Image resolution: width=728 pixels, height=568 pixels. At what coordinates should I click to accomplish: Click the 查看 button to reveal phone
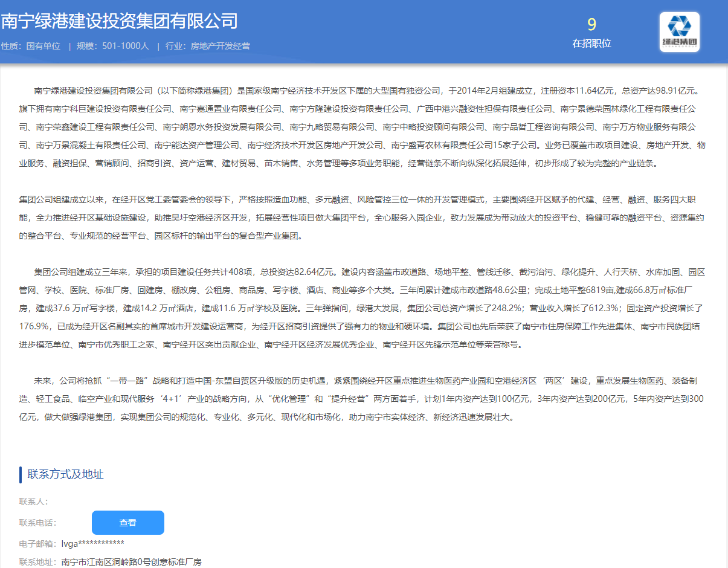(128, 523)
